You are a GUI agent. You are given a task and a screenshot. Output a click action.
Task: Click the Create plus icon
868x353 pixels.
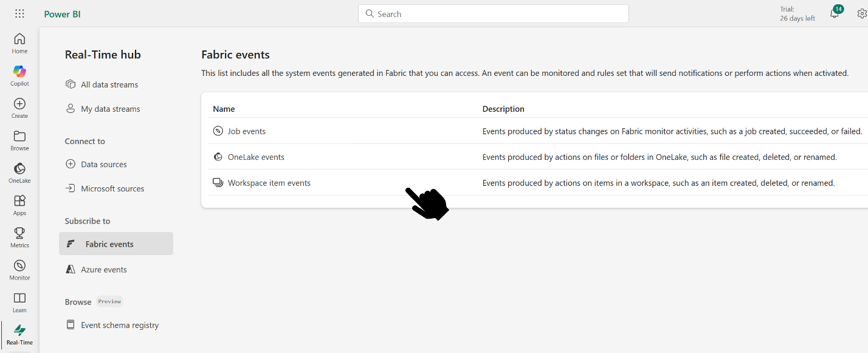coord(19,108)
